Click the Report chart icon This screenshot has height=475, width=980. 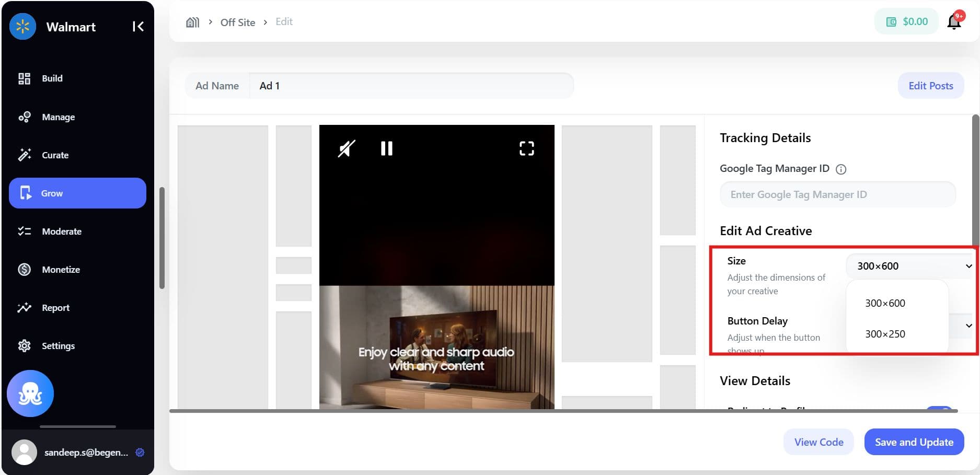coord(24,308)
